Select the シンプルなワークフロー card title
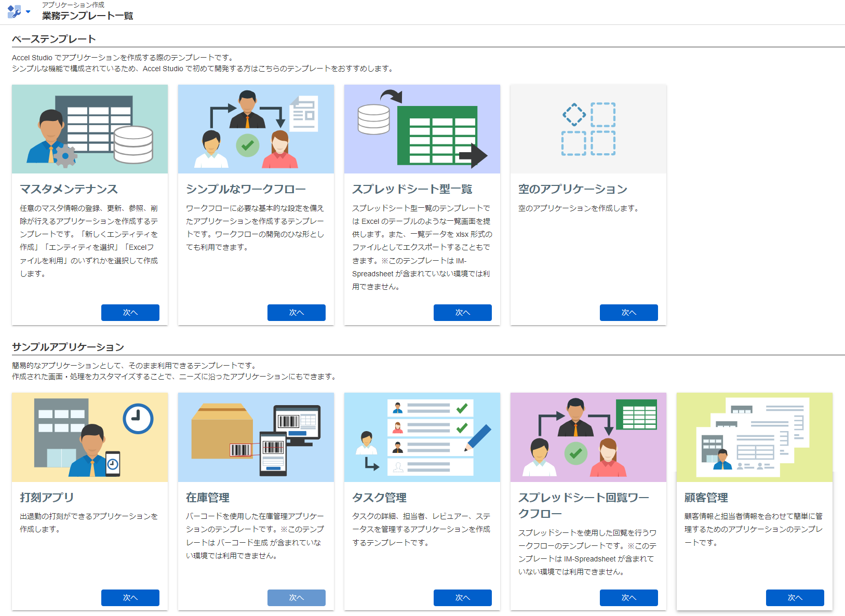This screenshot has width=845, height=616. (x=246, y=189)
